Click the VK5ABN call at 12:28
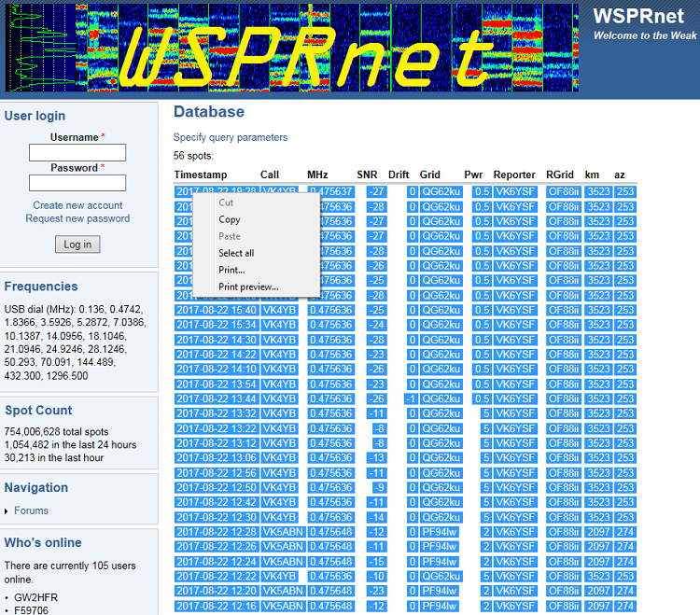 click(281, 532)
